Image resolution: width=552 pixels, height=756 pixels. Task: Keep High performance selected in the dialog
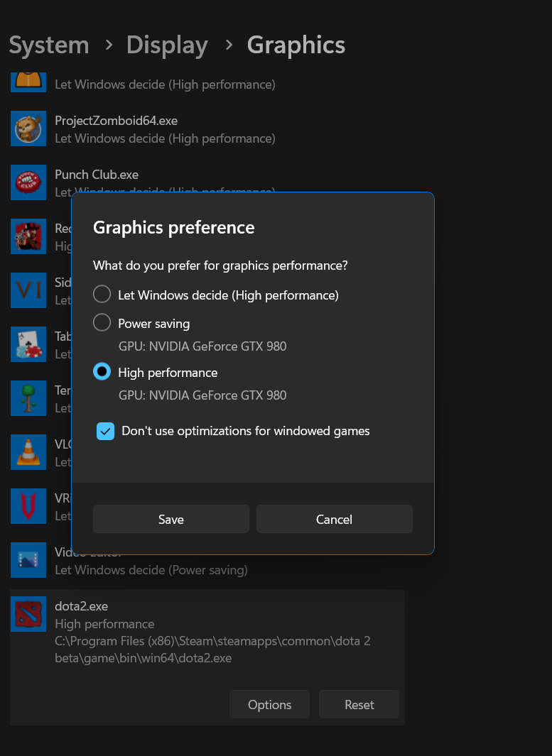pyautogui.click(x=102, y=372)
